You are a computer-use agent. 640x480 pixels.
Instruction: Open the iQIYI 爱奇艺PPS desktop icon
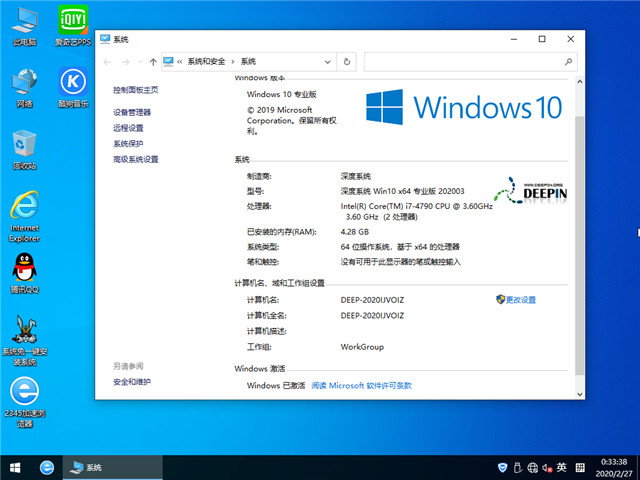coord(73,27)
